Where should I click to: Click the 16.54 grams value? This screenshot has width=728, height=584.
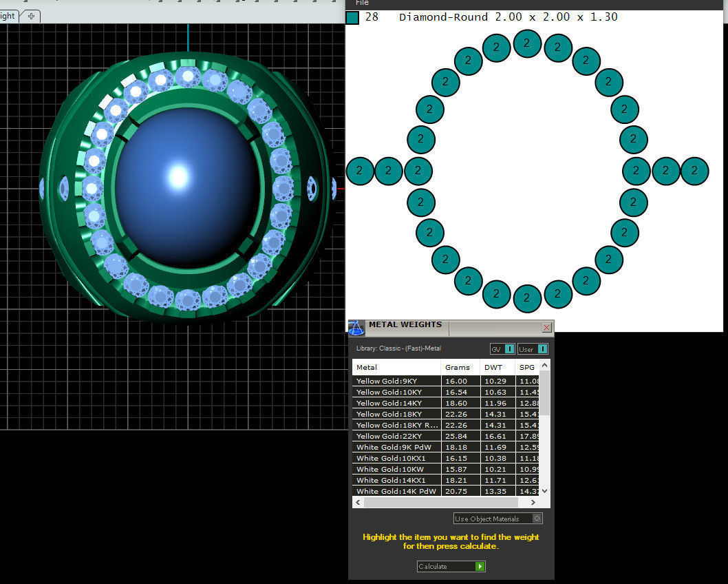point(456,392)
